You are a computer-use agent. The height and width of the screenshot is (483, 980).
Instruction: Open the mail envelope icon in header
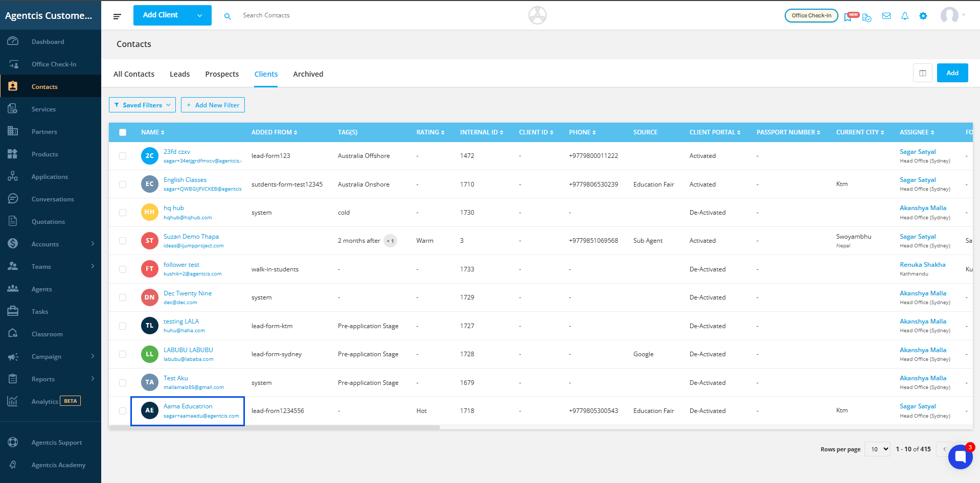tap(886, 16)
